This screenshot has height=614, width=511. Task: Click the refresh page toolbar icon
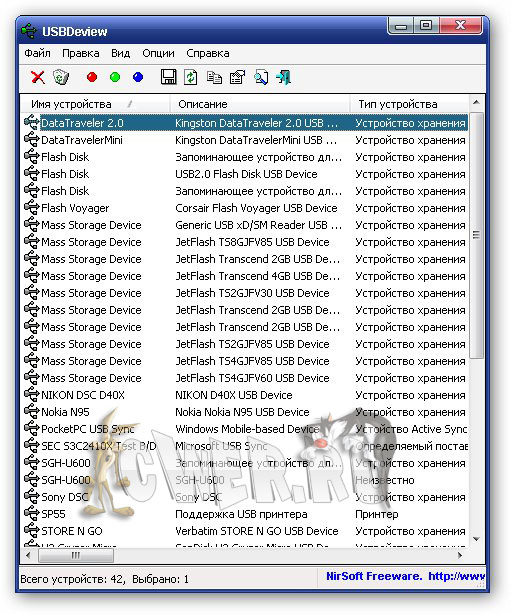(191, 77)
